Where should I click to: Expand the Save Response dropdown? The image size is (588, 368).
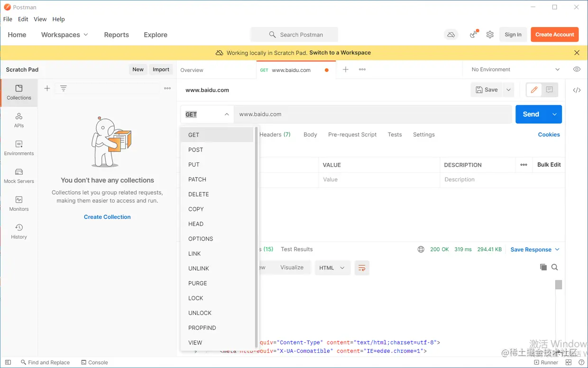(x=557, y=250)
